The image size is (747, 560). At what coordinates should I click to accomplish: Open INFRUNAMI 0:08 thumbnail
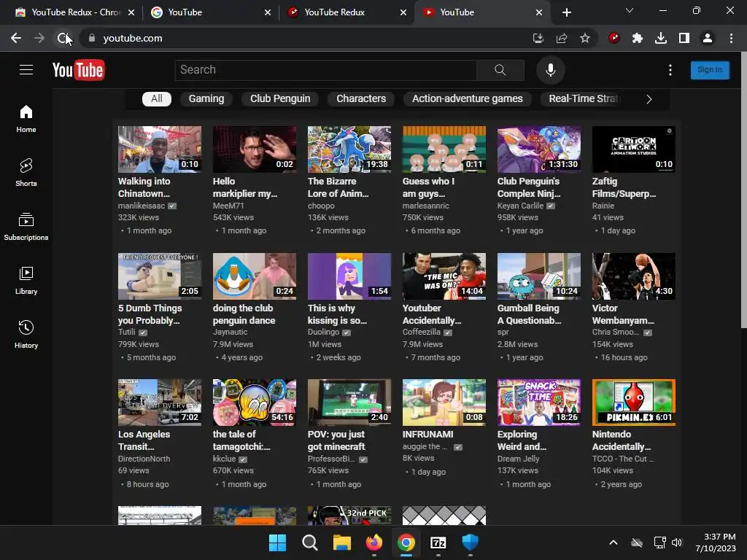point(444,402)
